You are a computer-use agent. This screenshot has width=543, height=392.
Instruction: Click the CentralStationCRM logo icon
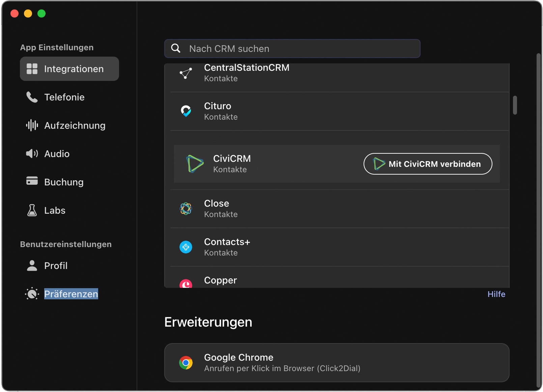pyautogui.click(x=186, y=73)
